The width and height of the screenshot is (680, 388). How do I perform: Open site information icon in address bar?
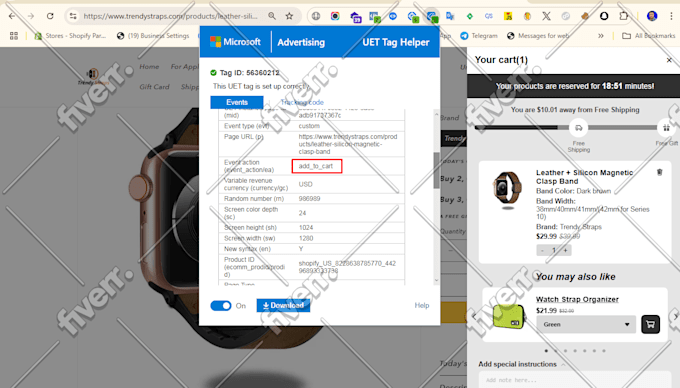[x=73, y=16]
